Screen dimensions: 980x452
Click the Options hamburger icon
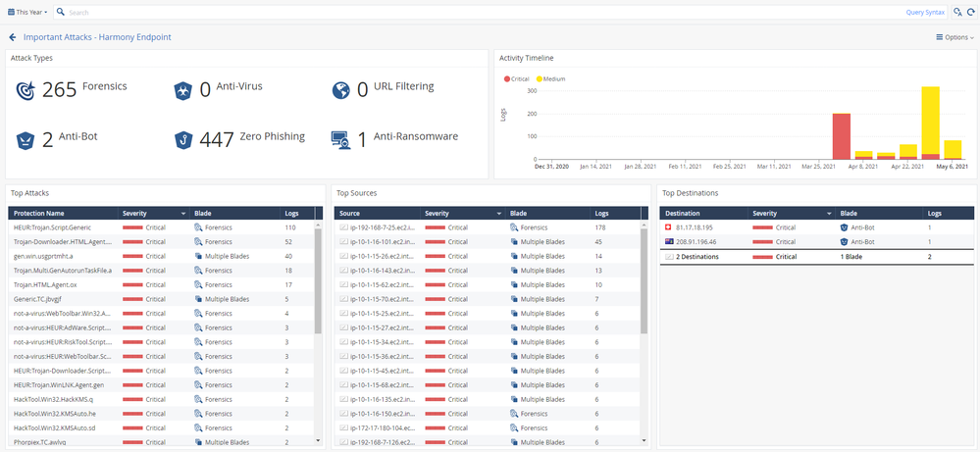[940, 37]
